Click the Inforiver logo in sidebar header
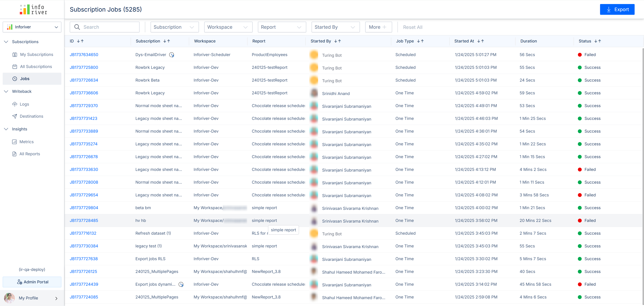Viewport: 644px width, 306px height. coord(33,10)
